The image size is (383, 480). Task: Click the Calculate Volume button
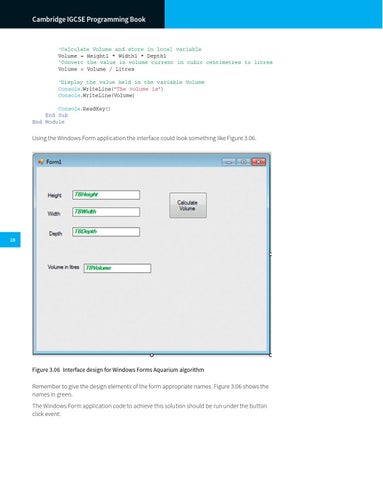click(188, 205)
